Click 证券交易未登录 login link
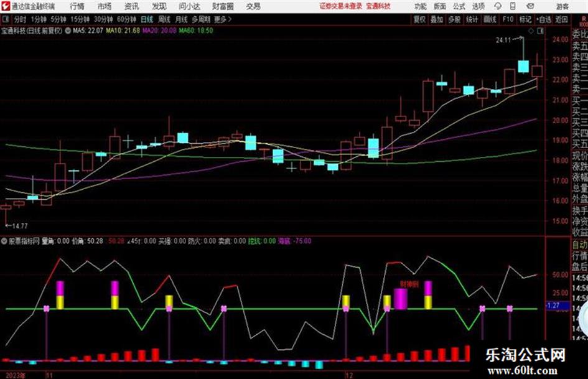 (340, 6)
